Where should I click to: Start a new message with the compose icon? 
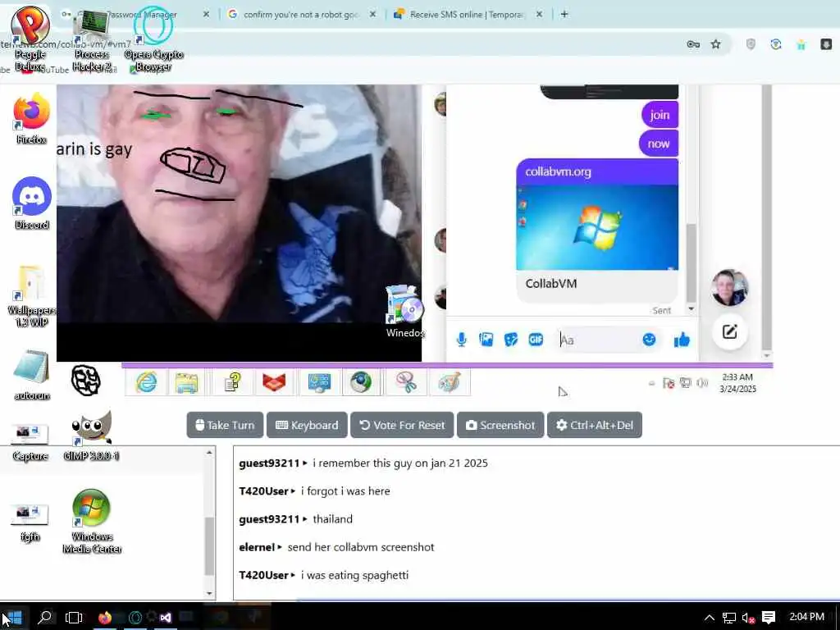[729, 331]
